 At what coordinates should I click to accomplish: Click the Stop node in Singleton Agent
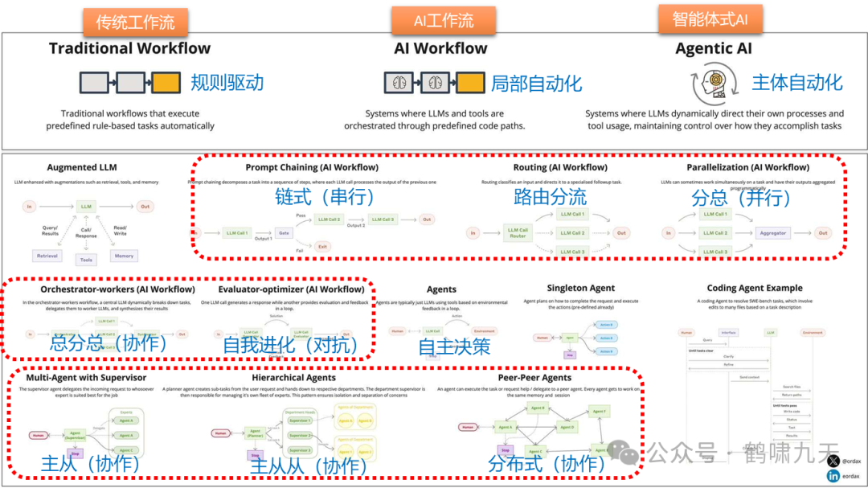[570, 355]
